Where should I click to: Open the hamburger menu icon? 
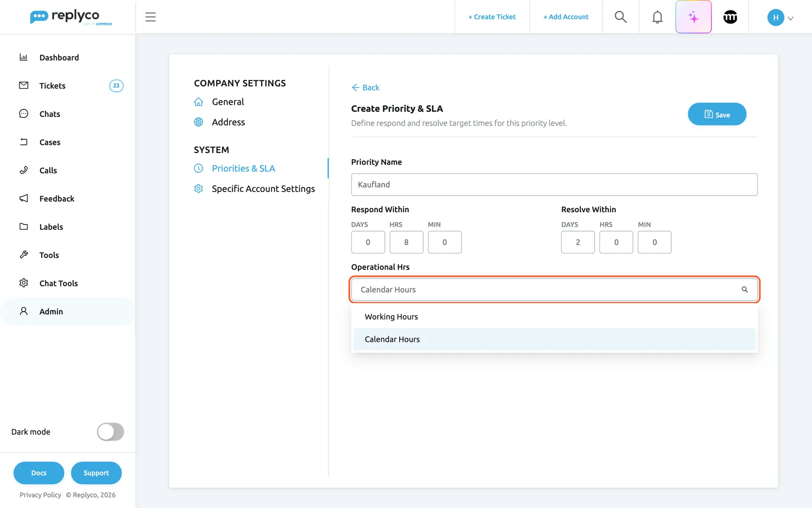[x=150, y=17]
